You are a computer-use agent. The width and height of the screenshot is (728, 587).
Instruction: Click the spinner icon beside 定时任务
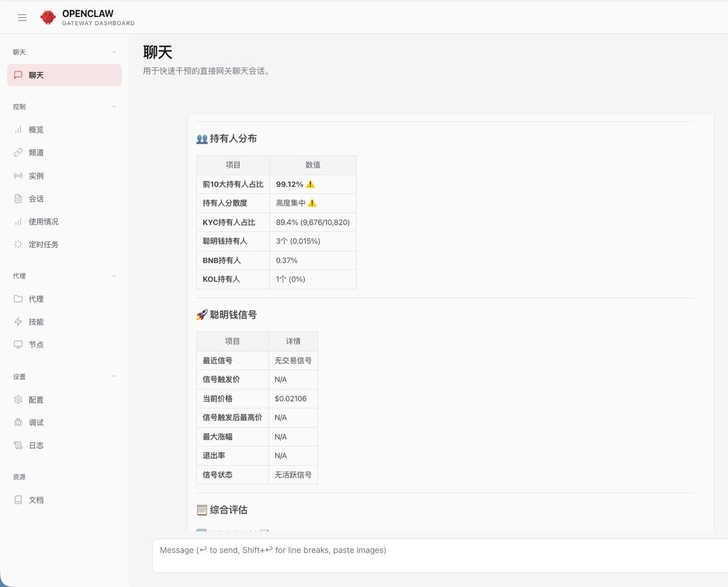(18, 245)
